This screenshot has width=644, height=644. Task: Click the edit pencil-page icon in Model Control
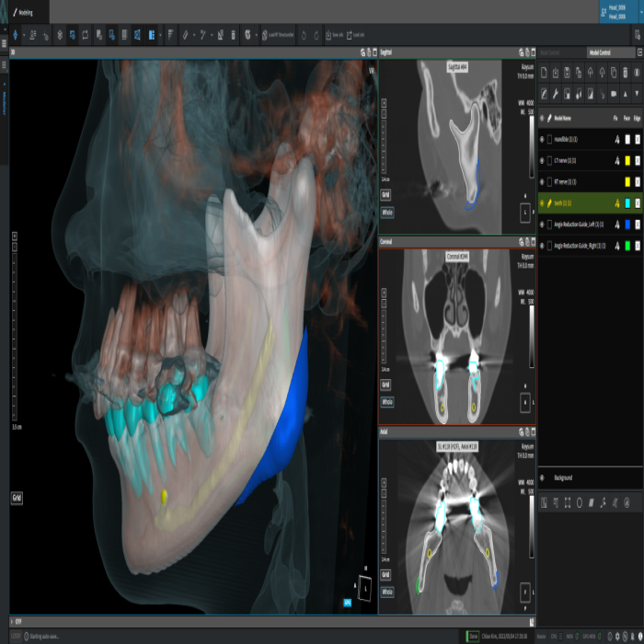point(544,94)
